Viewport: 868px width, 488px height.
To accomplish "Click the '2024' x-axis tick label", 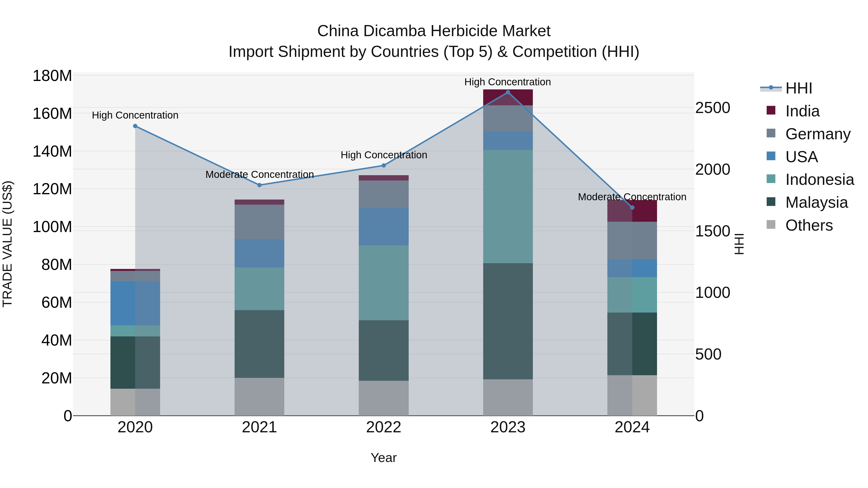I will 632,427.
